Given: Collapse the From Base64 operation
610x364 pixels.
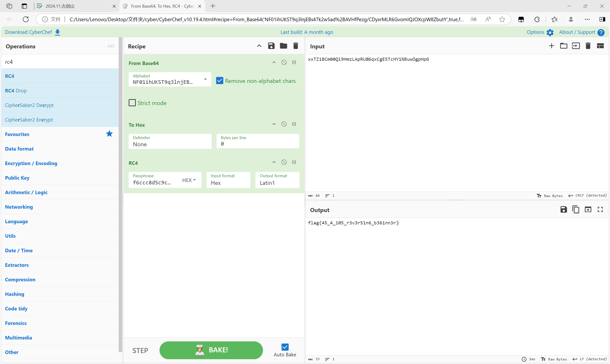Looking at the screenshot, I should tap(274, 62).
